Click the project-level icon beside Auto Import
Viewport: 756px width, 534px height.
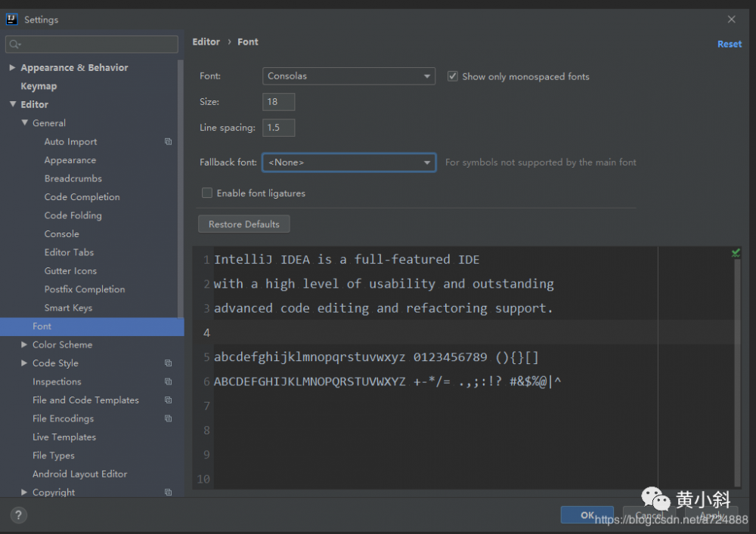(x=168, y=142)
